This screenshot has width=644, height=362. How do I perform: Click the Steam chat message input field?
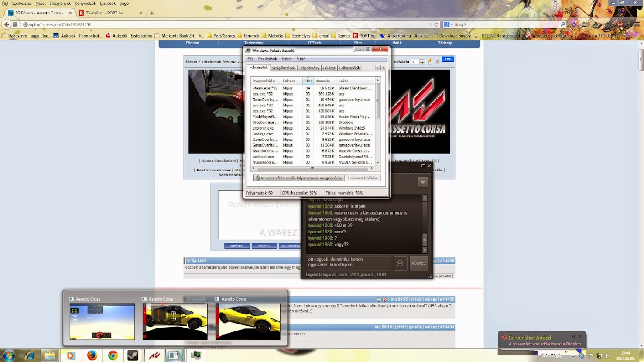pyautogui.click(x=348, y=263)
